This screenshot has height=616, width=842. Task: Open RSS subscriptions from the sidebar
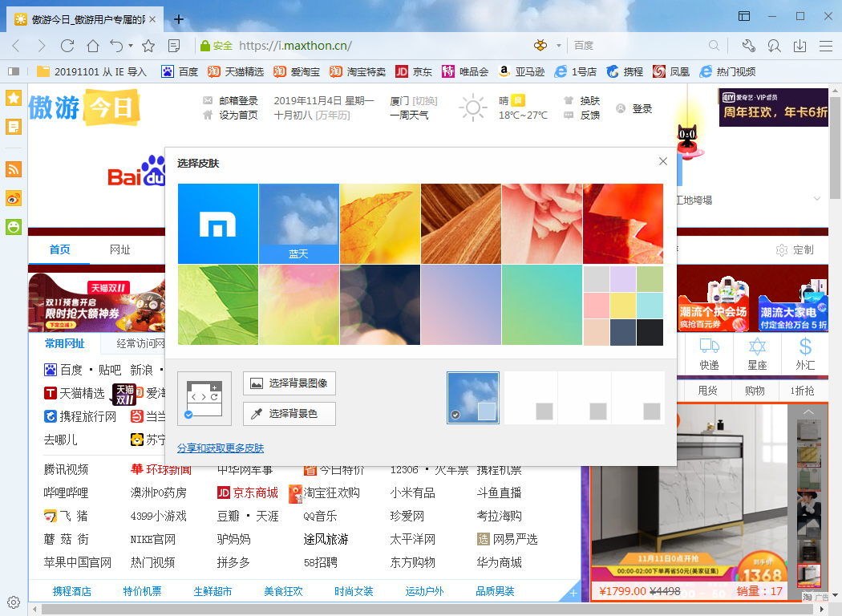pos(13,169)
